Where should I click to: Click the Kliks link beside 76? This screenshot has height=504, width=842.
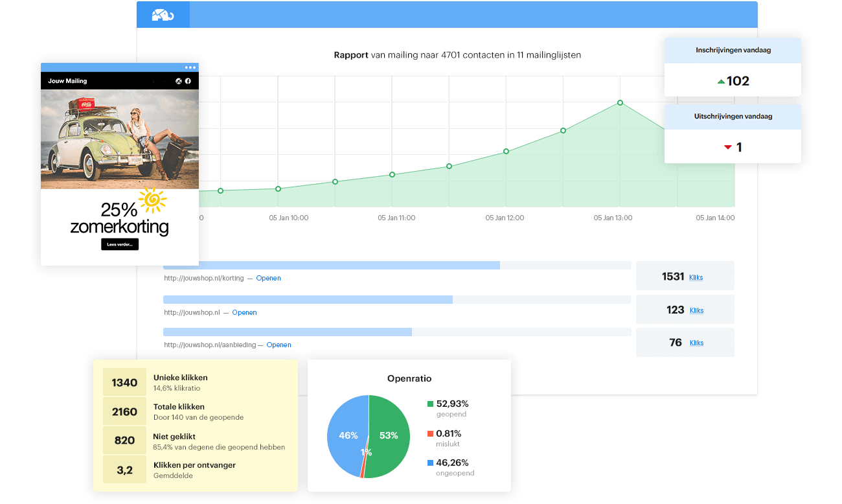[696, 343]
